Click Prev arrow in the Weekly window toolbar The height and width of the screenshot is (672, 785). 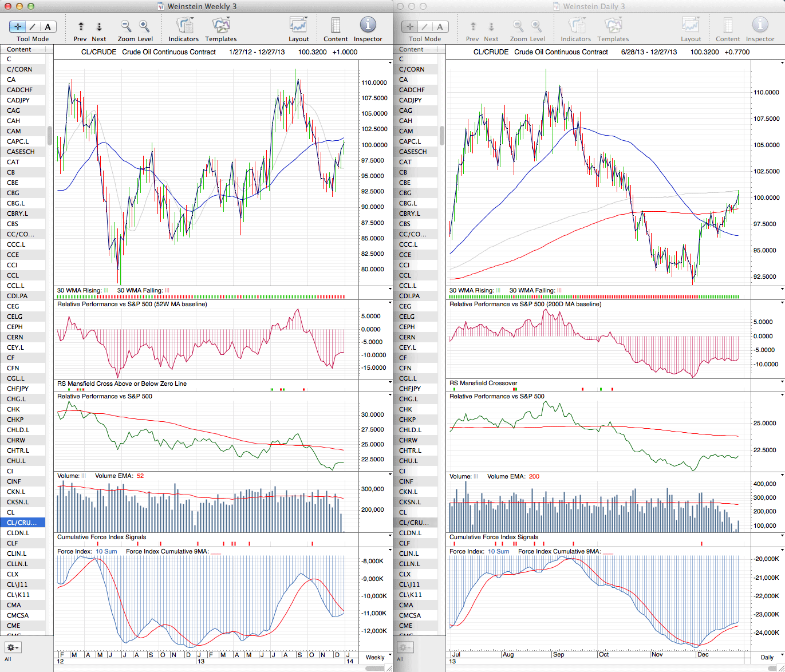[81, 26]
